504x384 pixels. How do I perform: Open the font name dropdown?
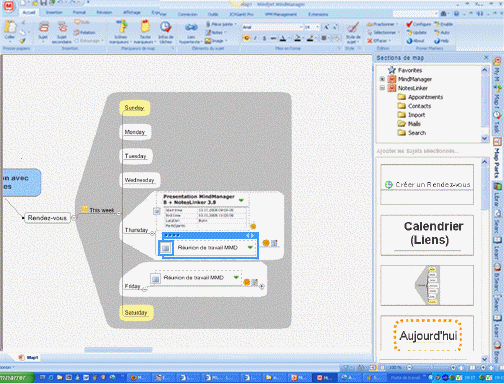301,27
